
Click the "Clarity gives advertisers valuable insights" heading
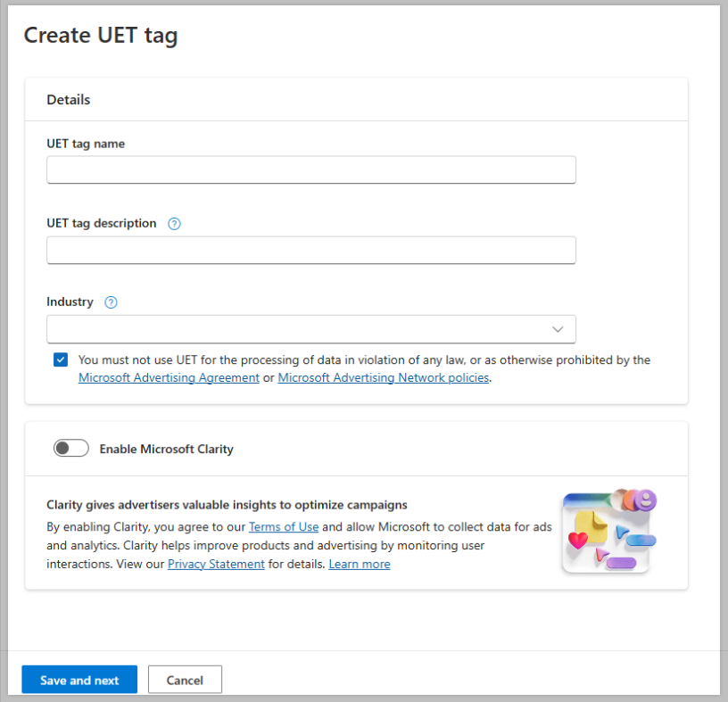point(227,505)
